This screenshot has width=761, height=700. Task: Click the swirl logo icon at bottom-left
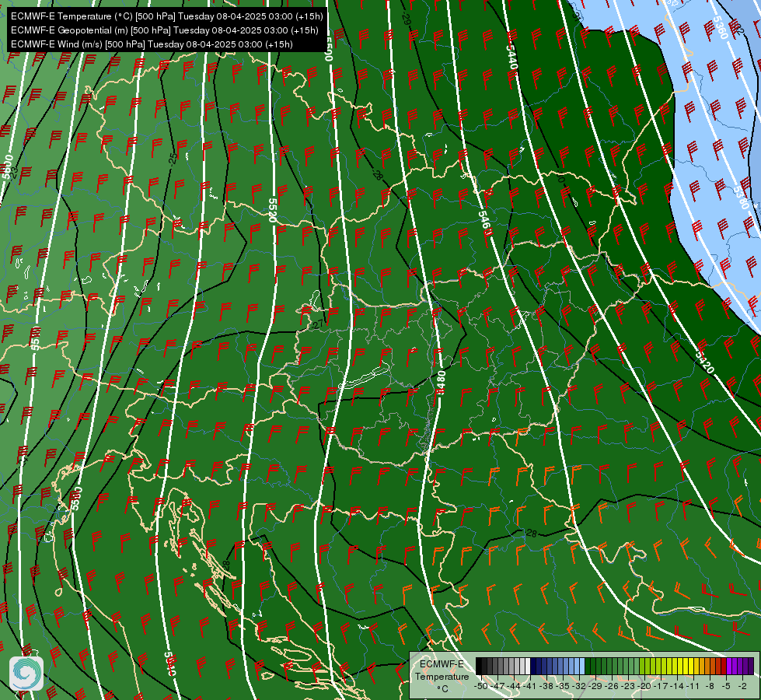(26, 673)
